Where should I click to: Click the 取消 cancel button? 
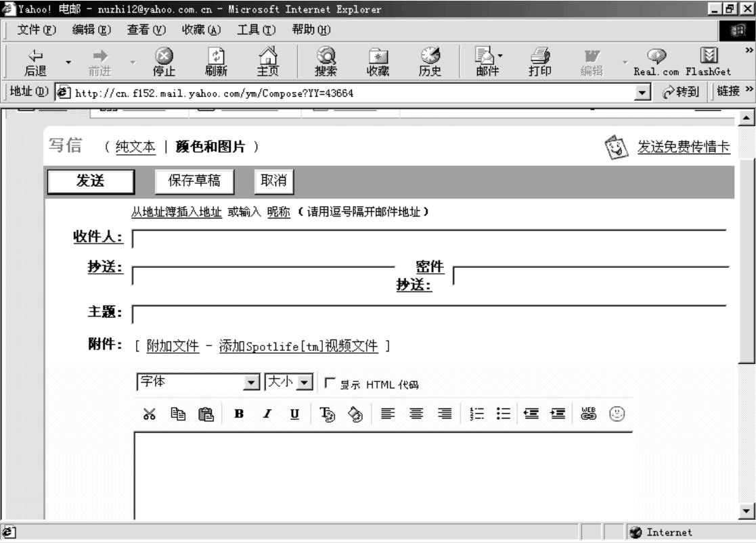pyautogui.click(x=273, y=181)
